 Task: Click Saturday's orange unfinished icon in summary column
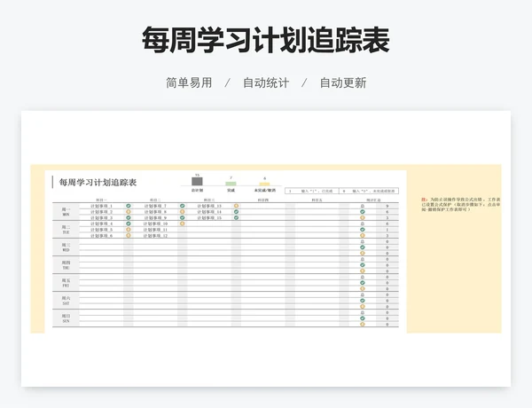[363, 307]
